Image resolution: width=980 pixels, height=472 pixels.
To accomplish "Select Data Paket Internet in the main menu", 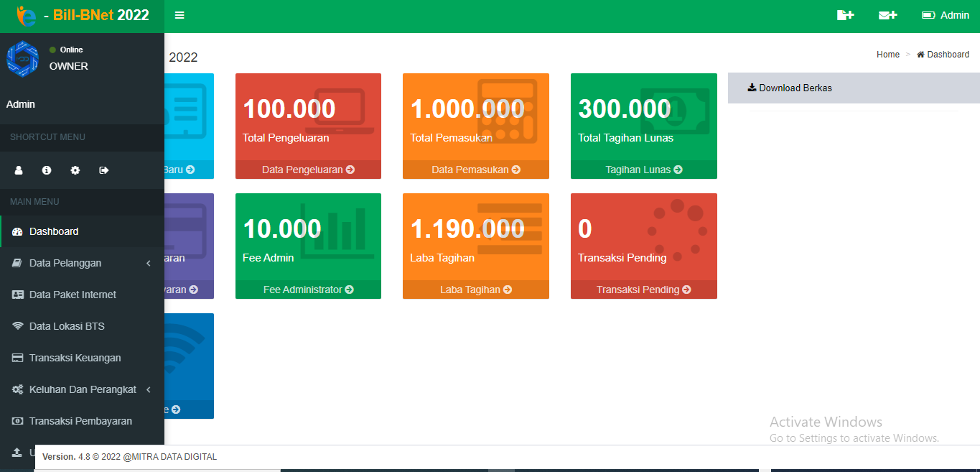I will tap(73, 295).
